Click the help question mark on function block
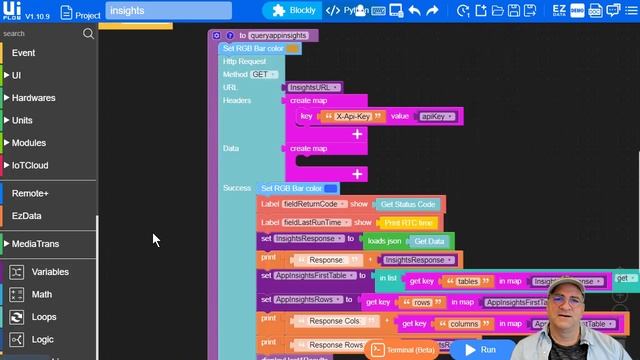This screenshot has height=360, width=640. pos(230,36)
